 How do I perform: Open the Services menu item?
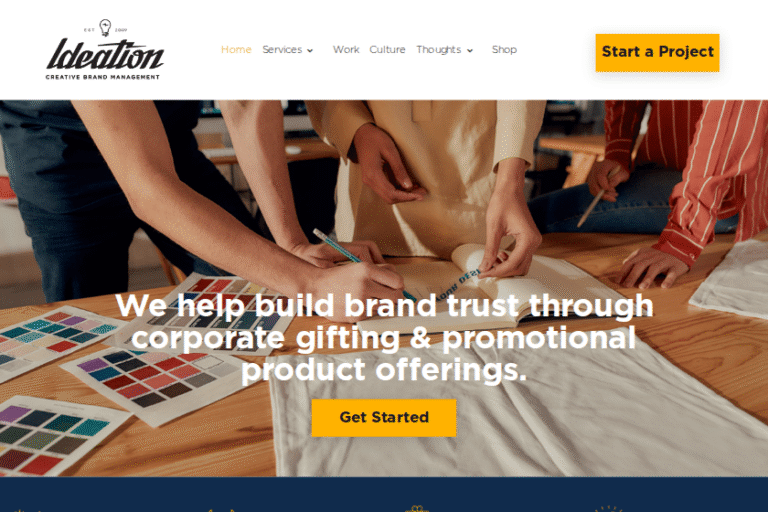282,49
